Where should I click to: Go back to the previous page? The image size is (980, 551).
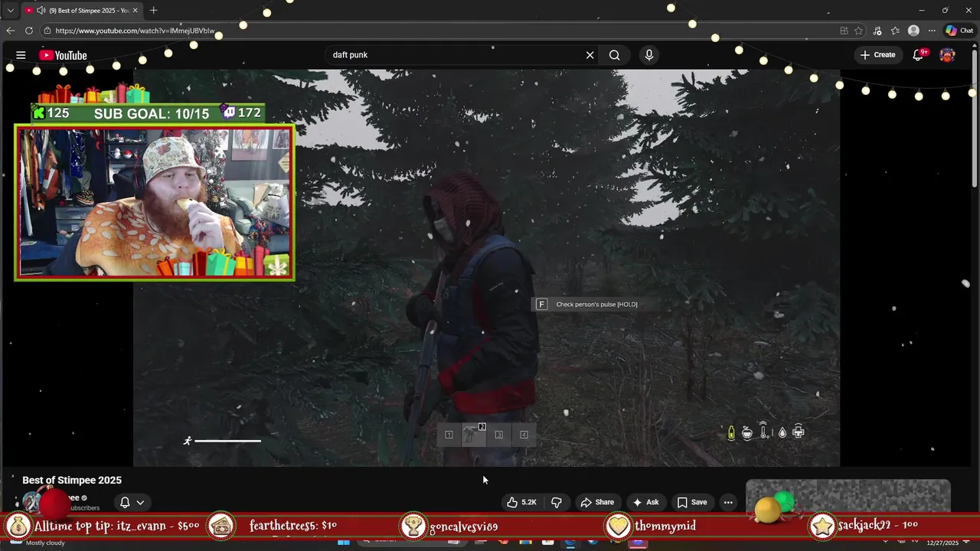pos(10,31)
